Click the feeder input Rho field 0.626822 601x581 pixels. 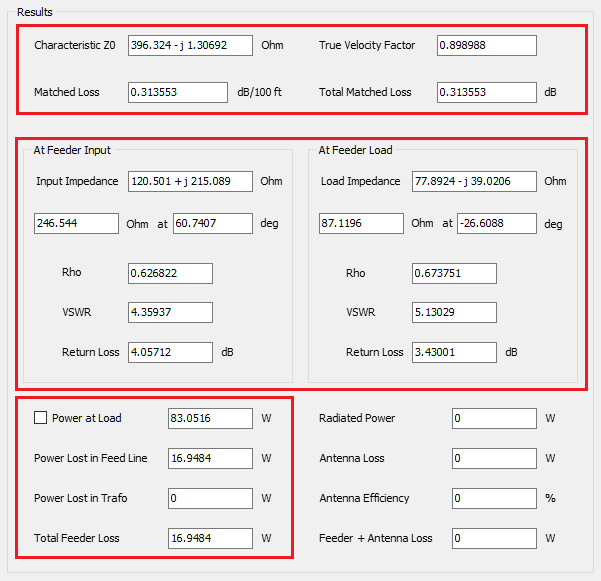170,273
